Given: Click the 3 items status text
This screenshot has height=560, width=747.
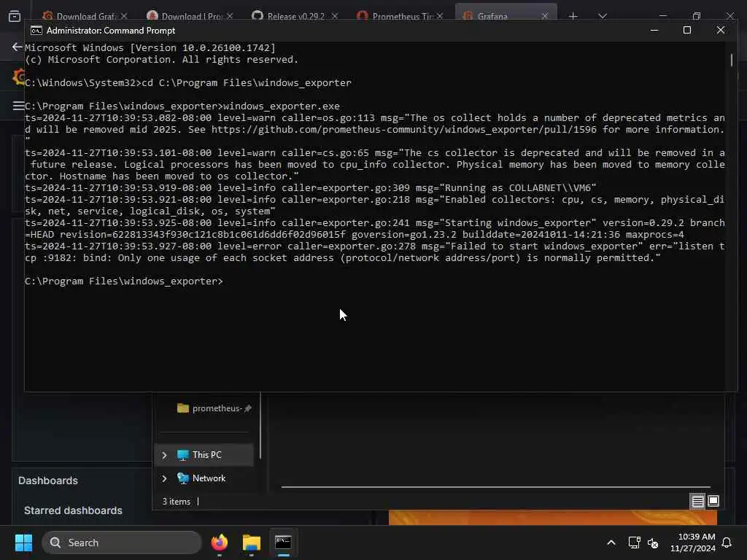Looking at the screenshot, I should click(x=177, y=502).
